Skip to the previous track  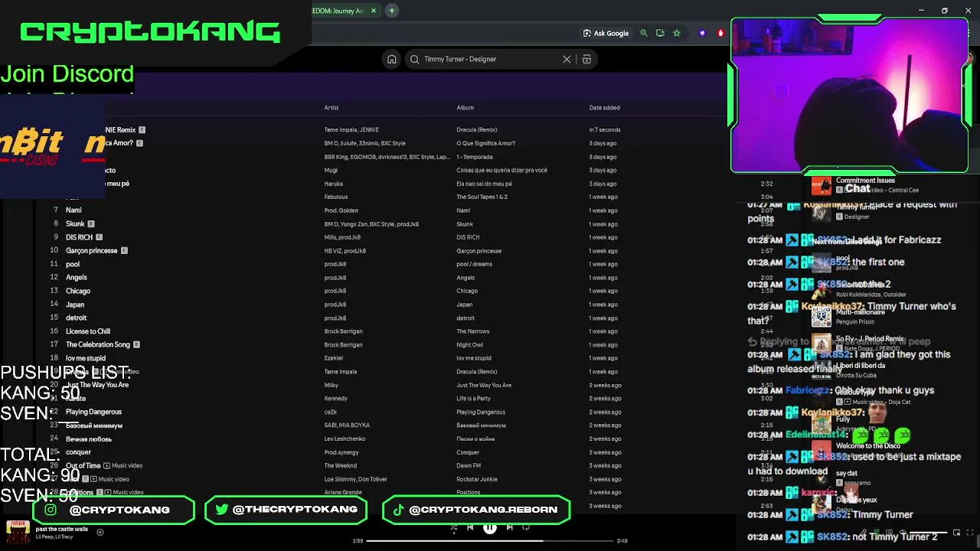(470, 527)
